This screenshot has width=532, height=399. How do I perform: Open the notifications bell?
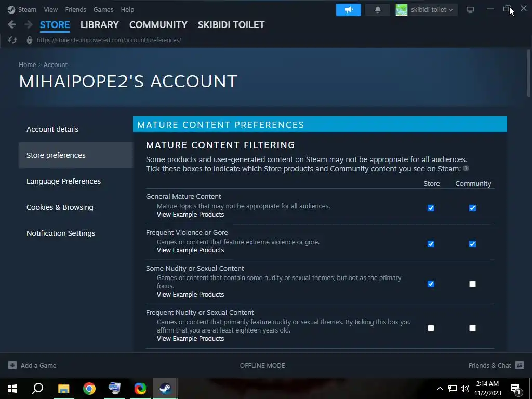[378, 10]
